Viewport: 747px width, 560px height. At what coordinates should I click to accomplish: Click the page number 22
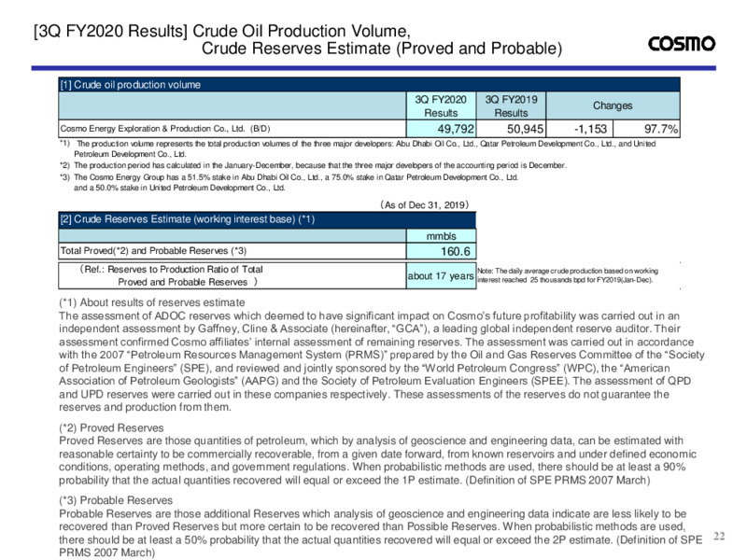[719, 536]
